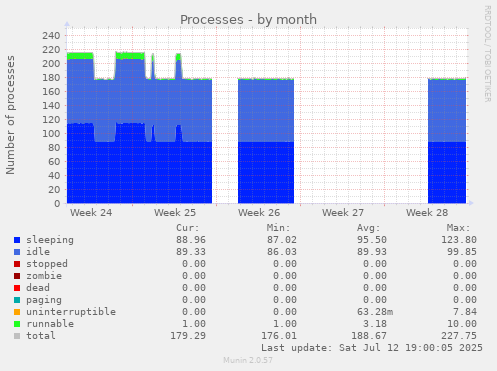Click the total legend color swatch
The height and width of the screenshot is (371, 497).
[17, 336]
